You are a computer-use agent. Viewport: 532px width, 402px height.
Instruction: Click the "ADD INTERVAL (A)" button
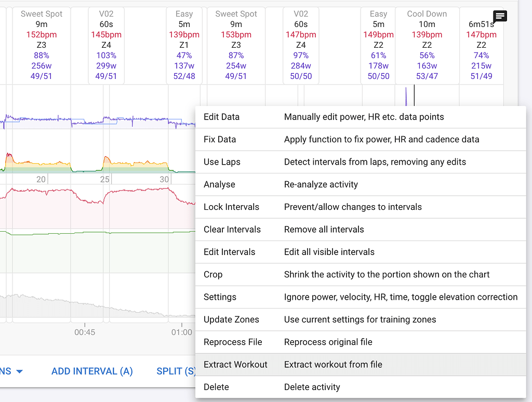click(x=92, y=371)
